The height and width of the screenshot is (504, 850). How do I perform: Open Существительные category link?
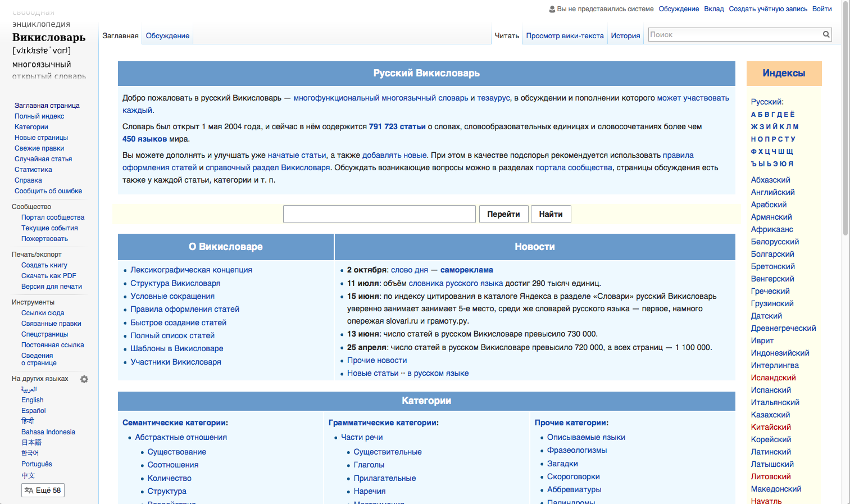tap(388, 452)
